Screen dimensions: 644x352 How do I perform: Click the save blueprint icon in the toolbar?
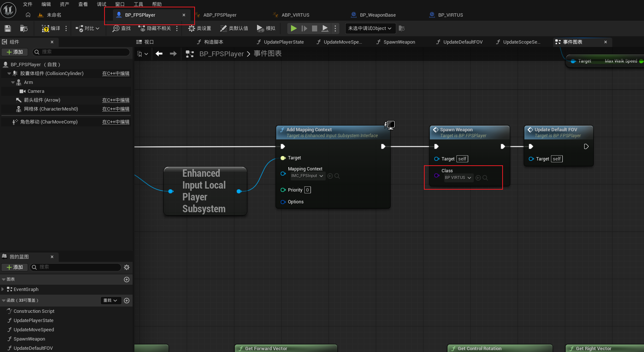(8, 28)
